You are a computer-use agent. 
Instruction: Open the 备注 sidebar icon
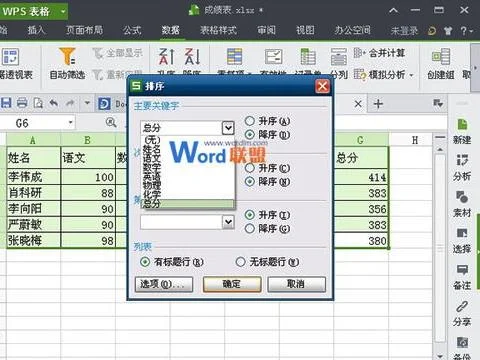[x=462, y=270]
